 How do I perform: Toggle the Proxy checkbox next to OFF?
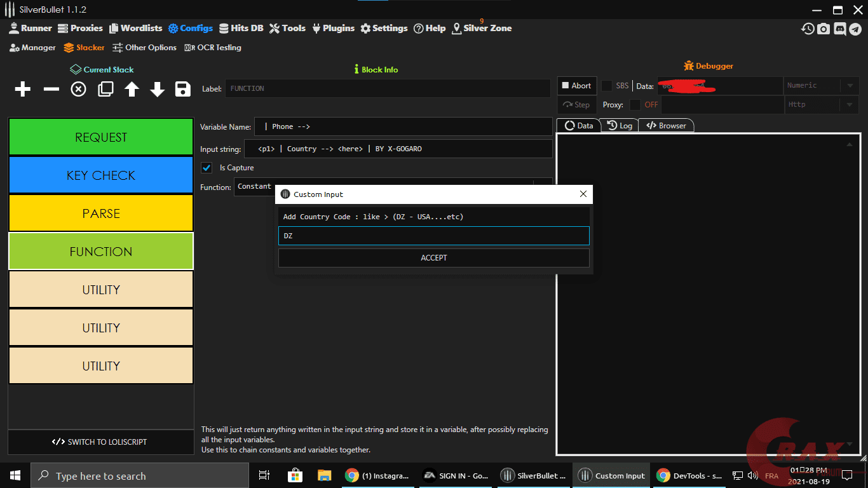point(635,105)
